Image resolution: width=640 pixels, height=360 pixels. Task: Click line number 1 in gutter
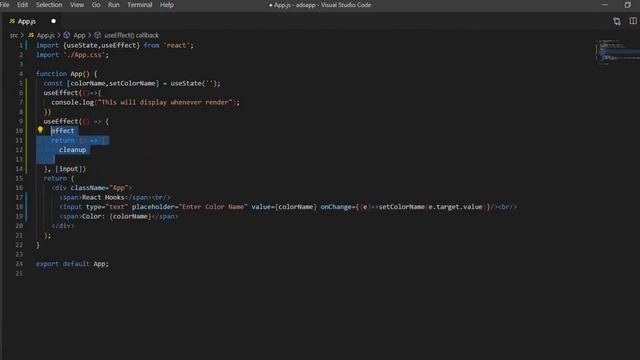(20, 45)
